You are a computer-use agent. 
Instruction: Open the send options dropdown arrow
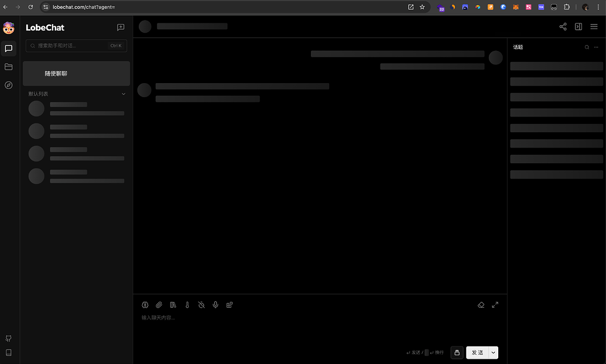pyautogui.click(x=493, y=352)
